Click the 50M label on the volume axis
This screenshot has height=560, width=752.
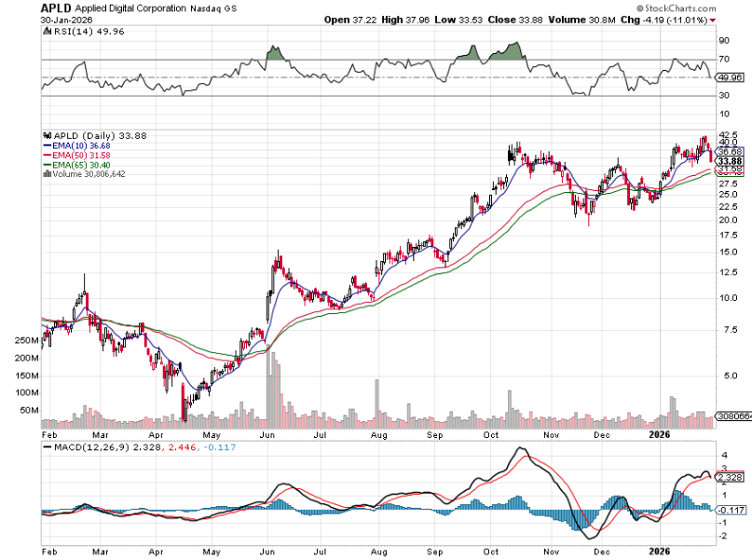[x=29, y=411]
